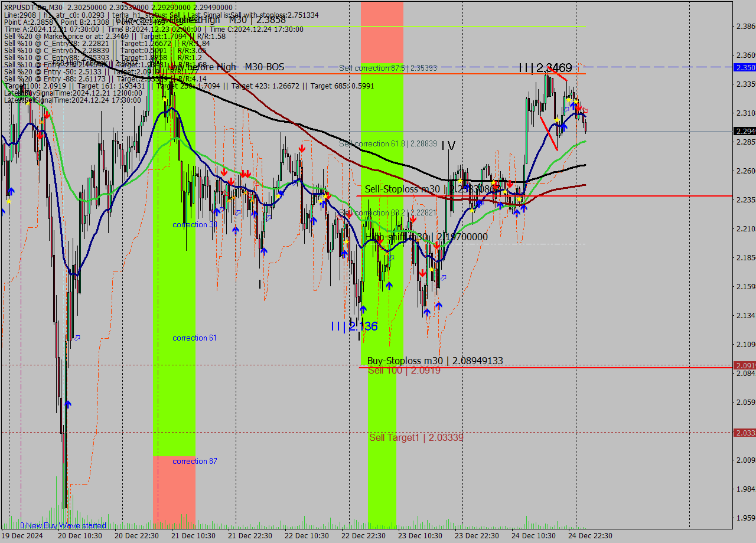Image resolution: width=756 pixels, height=543 pixels.
Task: Click the '22 Dec 22:30' time axis label
Action: pos(364,536)
